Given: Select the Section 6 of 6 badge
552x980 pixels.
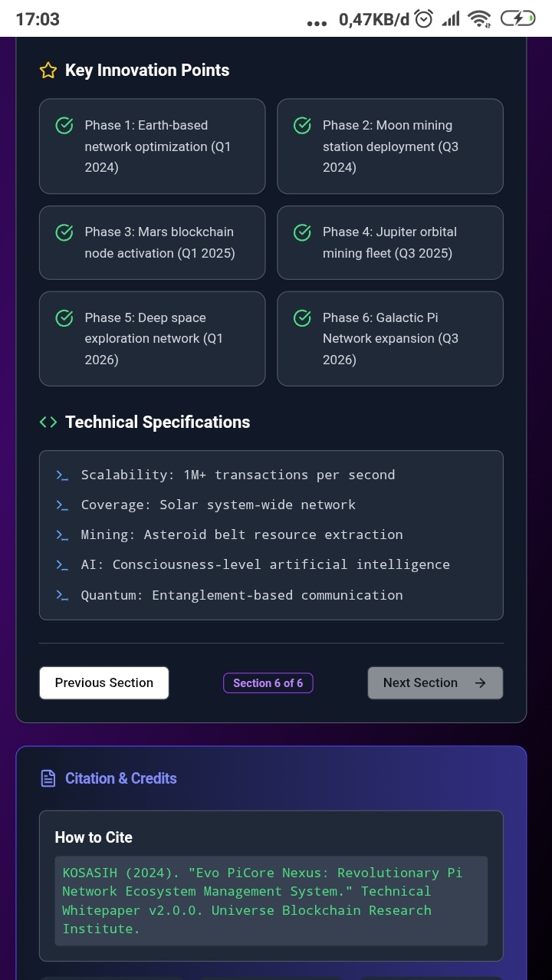Looking at the screenshot, I should point(268,683).
